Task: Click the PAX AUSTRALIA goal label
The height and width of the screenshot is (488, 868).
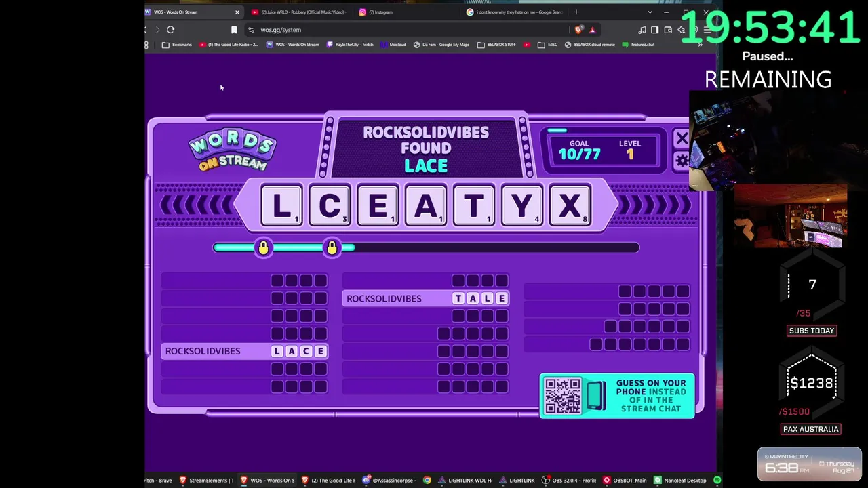Action: click(x=811, y=429)
